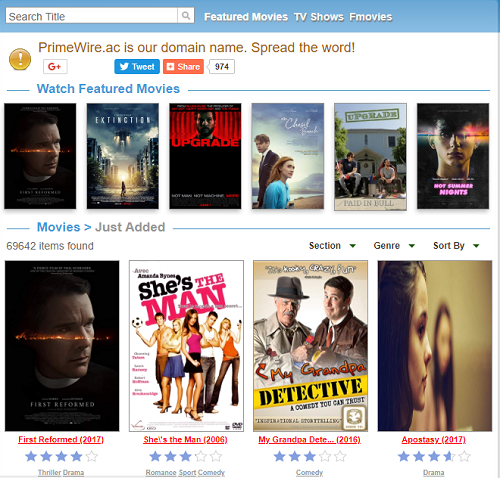This screenshot has height=478, width=500.
Task: Open the Watch Featured Movies heading link
Action: [108, 89]
